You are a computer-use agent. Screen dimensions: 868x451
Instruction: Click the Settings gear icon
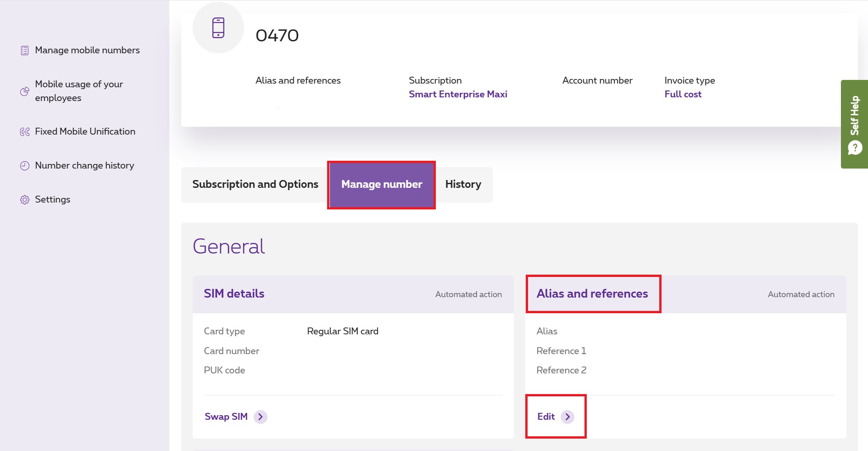tap(25, 200)
